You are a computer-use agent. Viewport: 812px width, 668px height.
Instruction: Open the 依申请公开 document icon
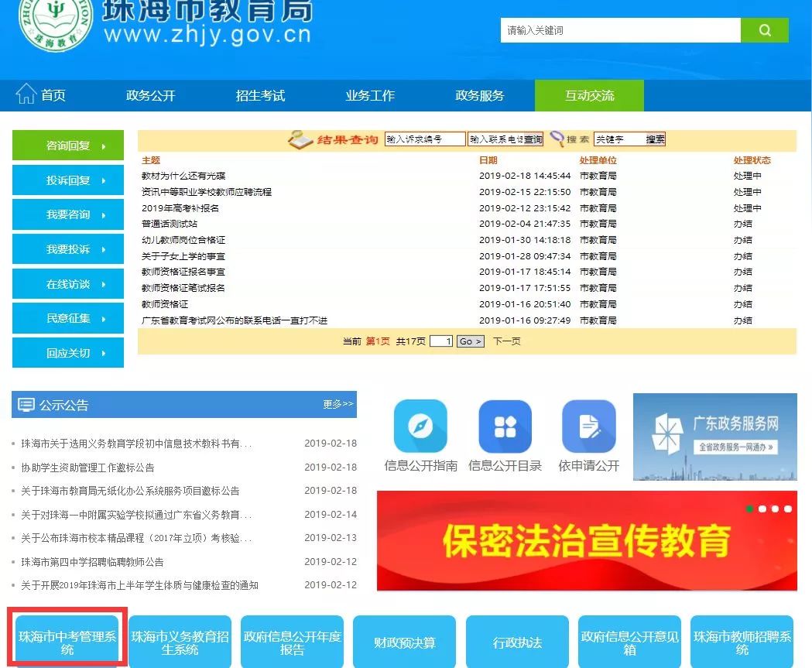590,426
